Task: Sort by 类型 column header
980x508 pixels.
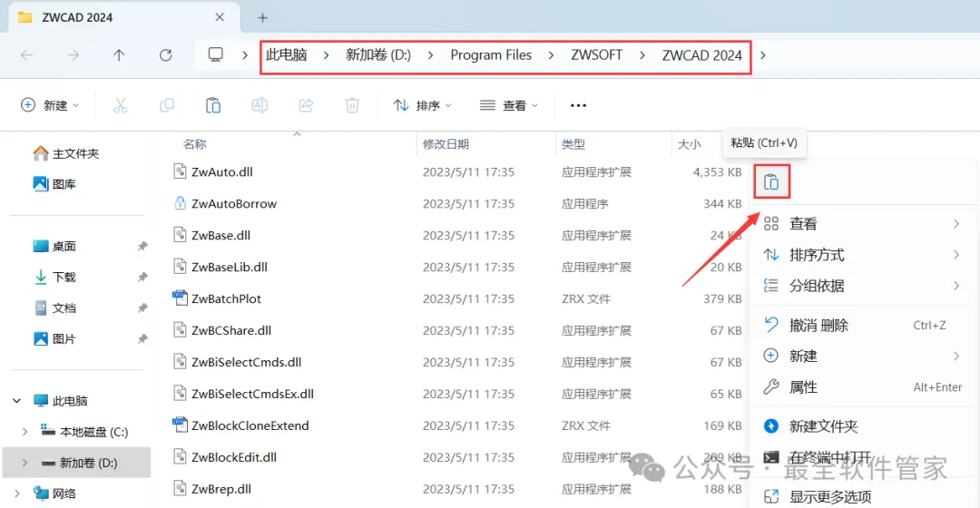Action: (573, 144)
